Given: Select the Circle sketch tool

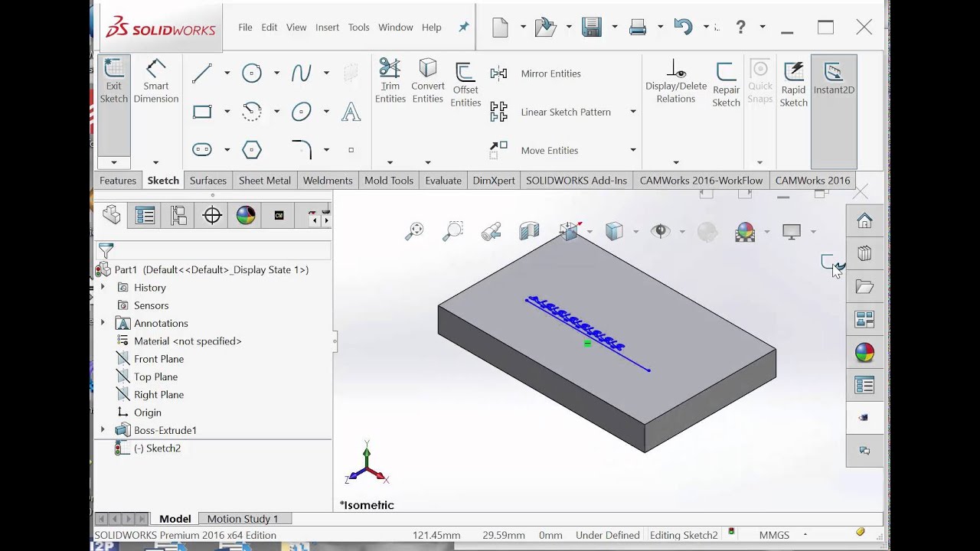Looking at the screenshot, I should point(252,73).
